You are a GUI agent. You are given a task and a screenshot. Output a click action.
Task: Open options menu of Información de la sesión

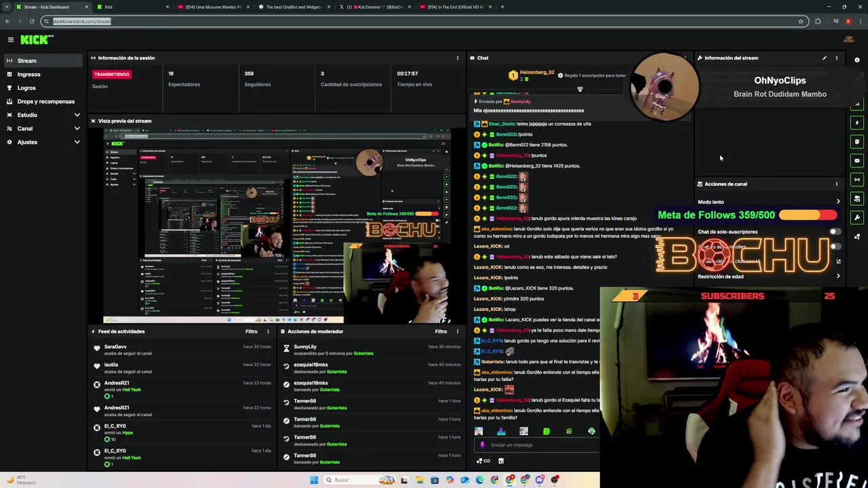point(457,58)
